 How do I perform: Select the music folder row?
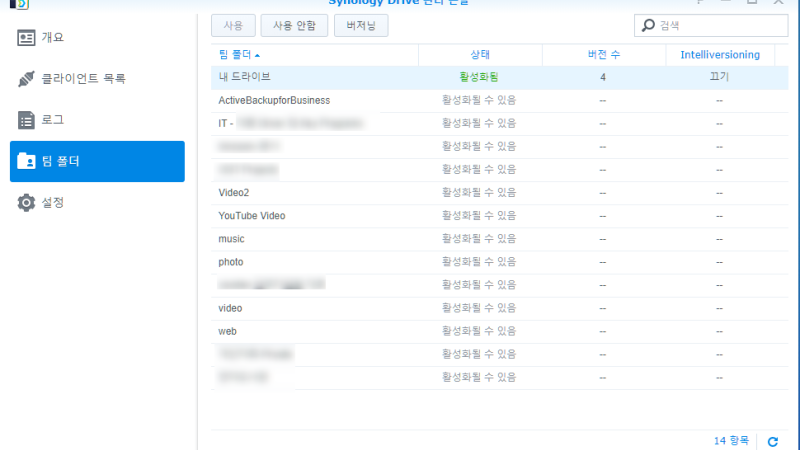(499, 239)
